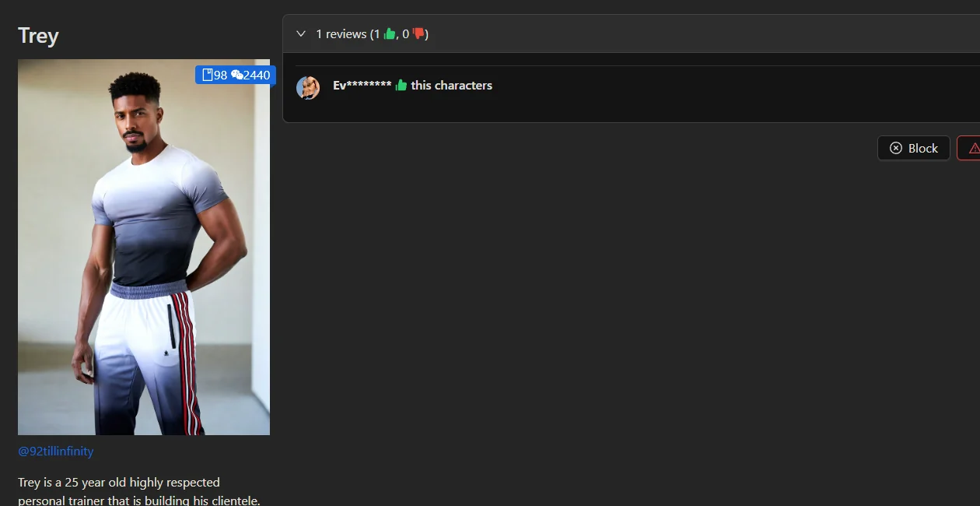Click the red warning report button
980x506 pixels.
pos(969,148)
